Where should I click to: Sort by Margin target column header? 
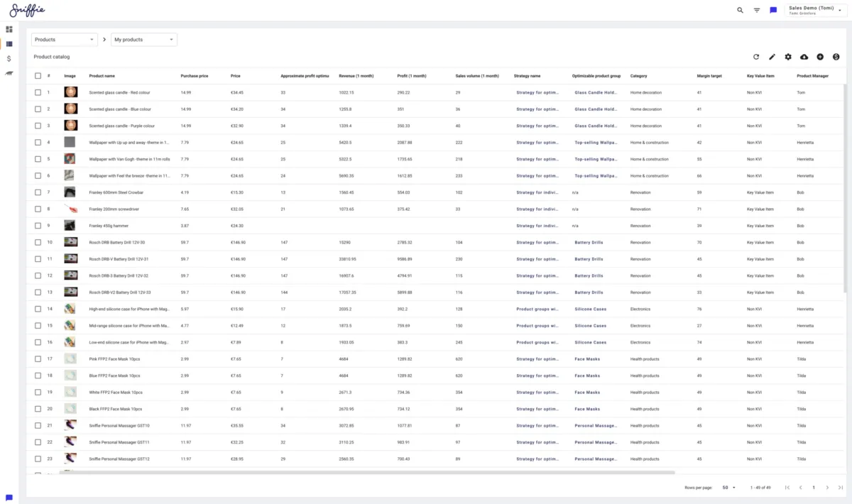709,76
